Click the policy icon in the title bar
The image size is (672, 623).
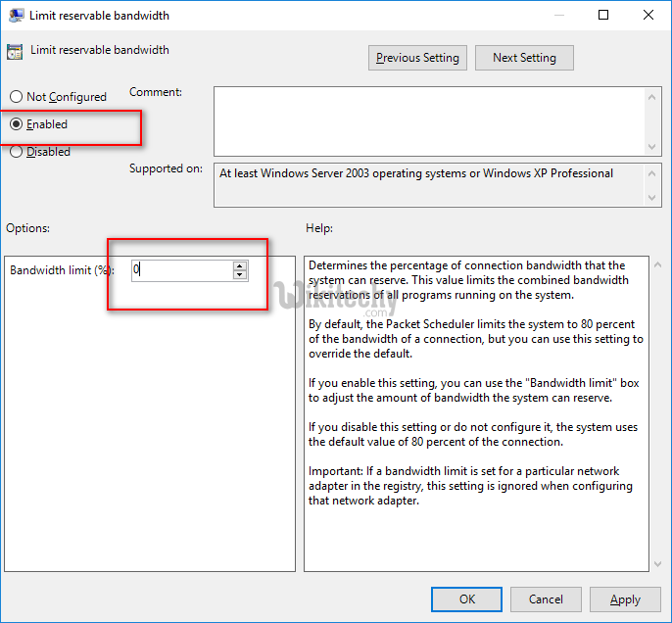17,15
